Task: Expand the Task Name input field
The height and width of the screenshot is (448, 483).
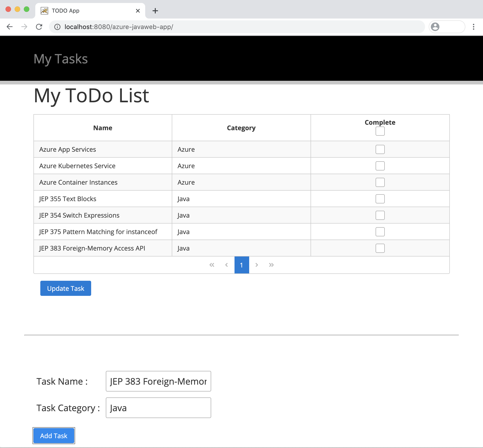Action: click(x=158, y=381)
